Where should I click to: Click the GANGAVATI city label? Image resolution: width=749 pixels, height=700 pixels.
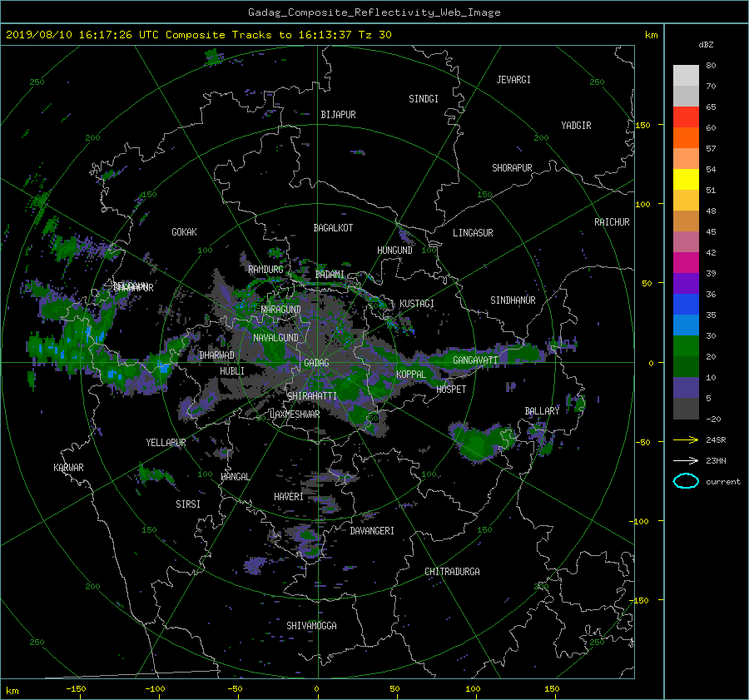coord(475,360)
